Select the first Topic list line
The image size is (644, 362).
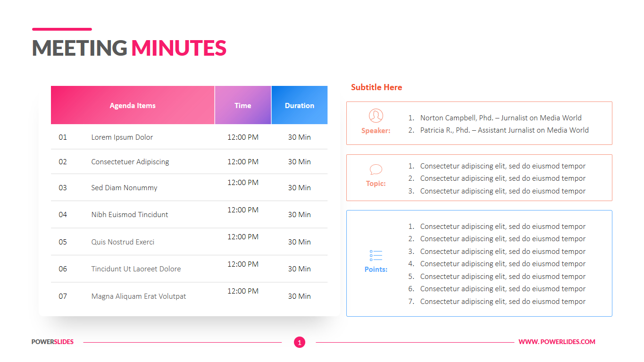pos(497,166)
